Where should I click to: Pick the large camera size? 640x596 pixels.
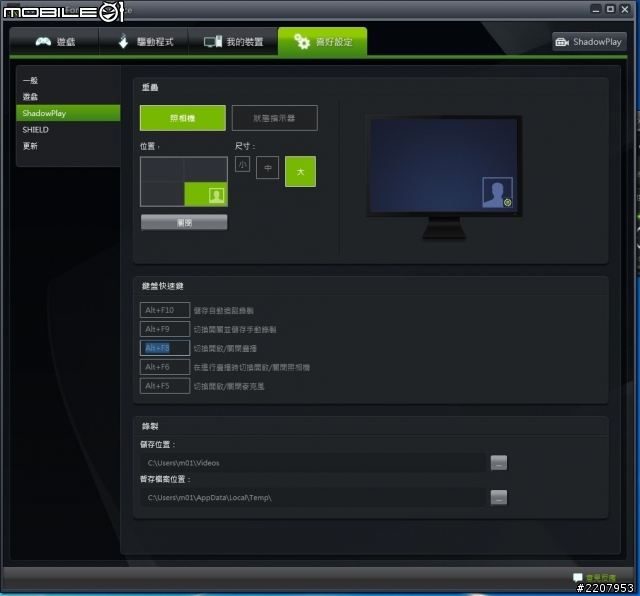pos(300,171)
